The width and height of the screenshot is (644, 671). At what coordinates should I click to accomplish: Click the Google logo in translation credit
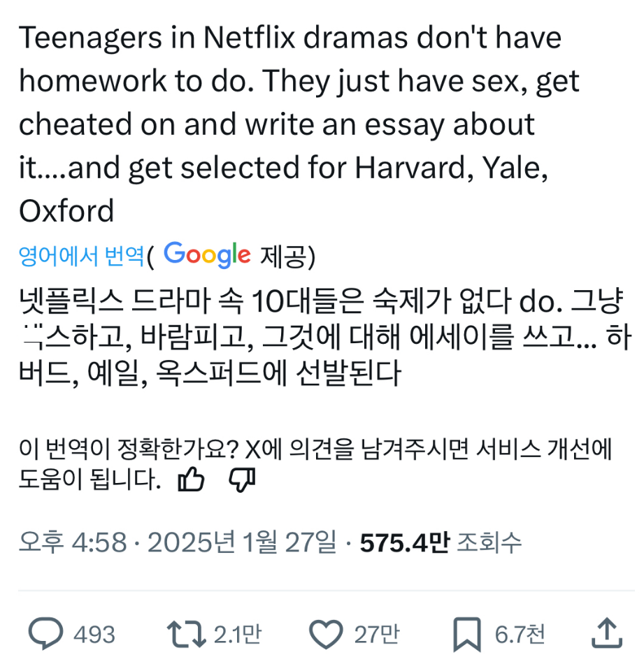[x=207, y=255]
